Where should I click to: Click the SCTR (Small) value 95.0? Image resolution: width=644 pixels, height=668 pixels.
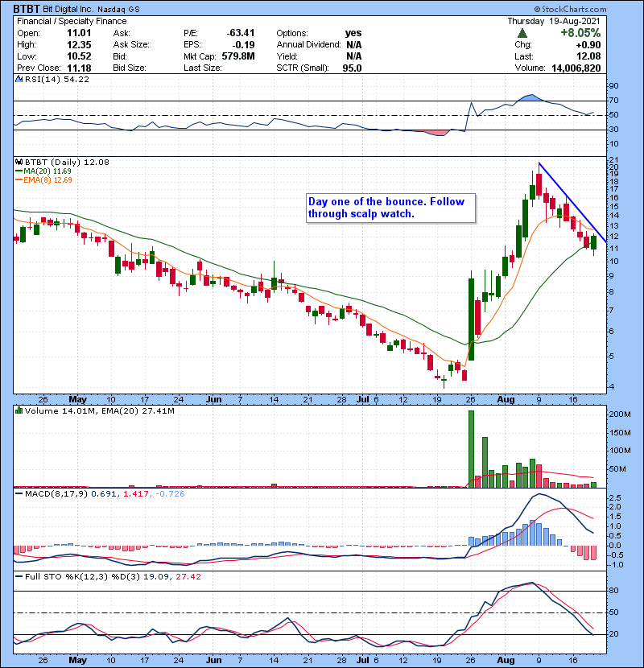[352, 68]
